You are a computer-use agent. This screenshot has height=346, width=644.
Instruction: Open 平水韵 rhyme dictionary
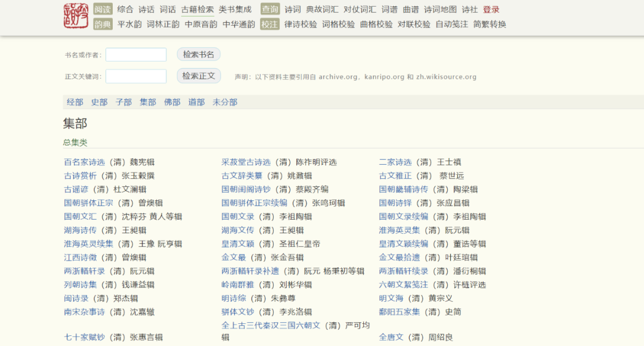[x=129, y=24]
